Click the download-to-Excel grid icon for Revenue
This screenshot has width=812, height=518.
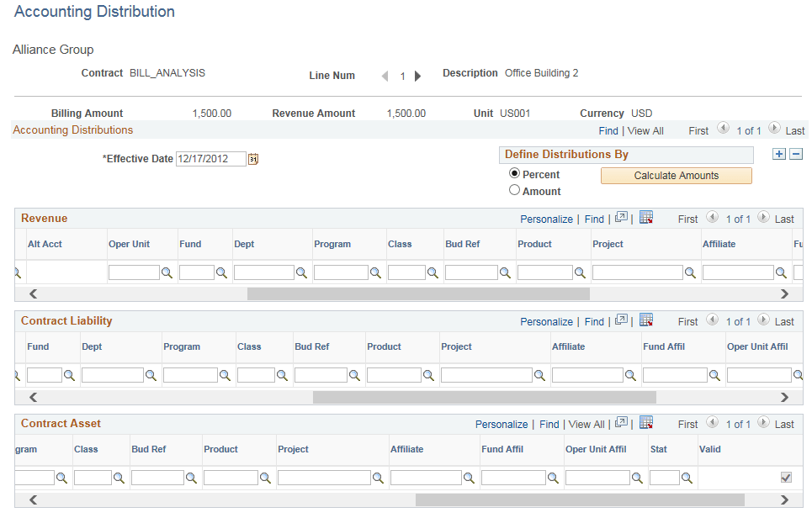pyautogui.click(x=646, y=219)
